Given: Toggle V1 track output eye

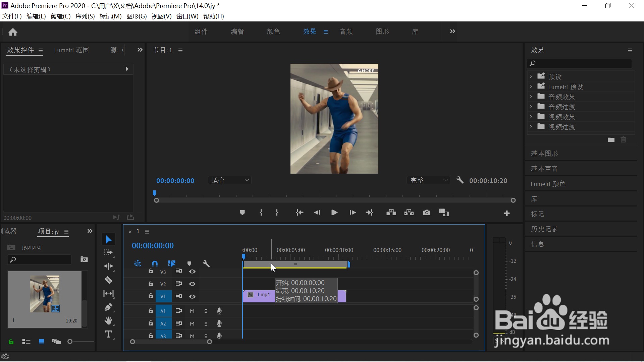Looking at the screenshot, I should coord(192,297).
